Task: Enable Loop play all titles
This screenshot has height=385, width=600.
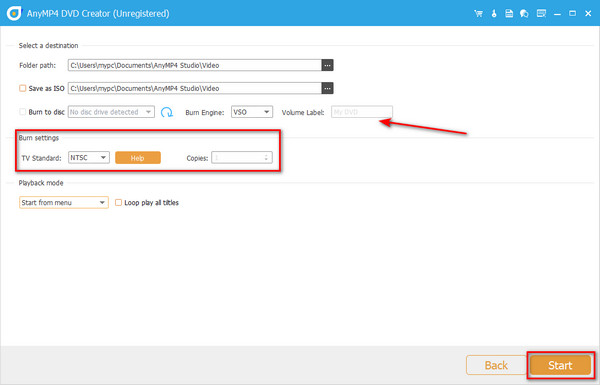Action: (119, 202)
